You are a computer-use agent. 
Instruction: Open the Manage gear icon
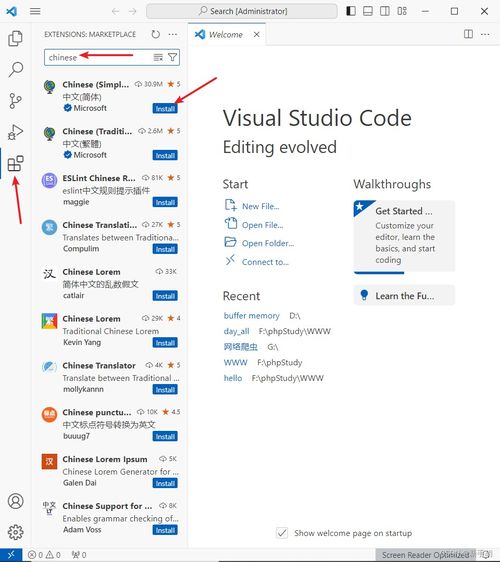[x=15, y=532]
